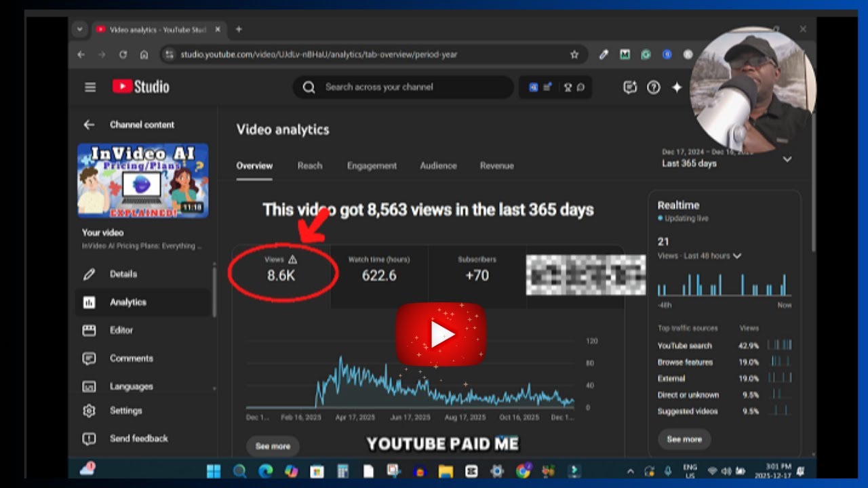
Task: Open Chrome from the taskbar
Action: (523, 470)
